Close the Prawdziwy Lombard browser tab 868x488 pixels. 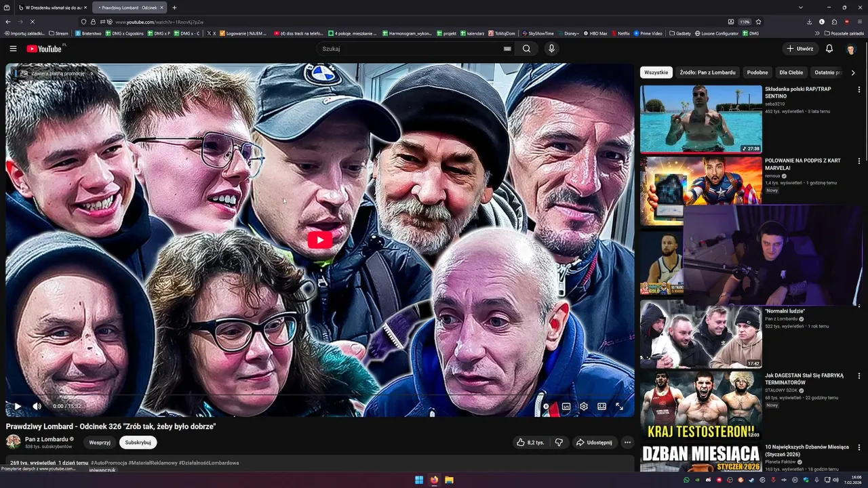pos(162,7)
